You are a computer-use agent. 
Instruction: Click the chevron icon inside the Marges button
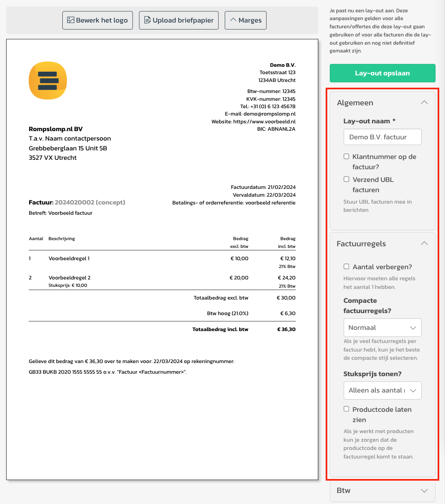pyautogui.click(x=234, y=20)
